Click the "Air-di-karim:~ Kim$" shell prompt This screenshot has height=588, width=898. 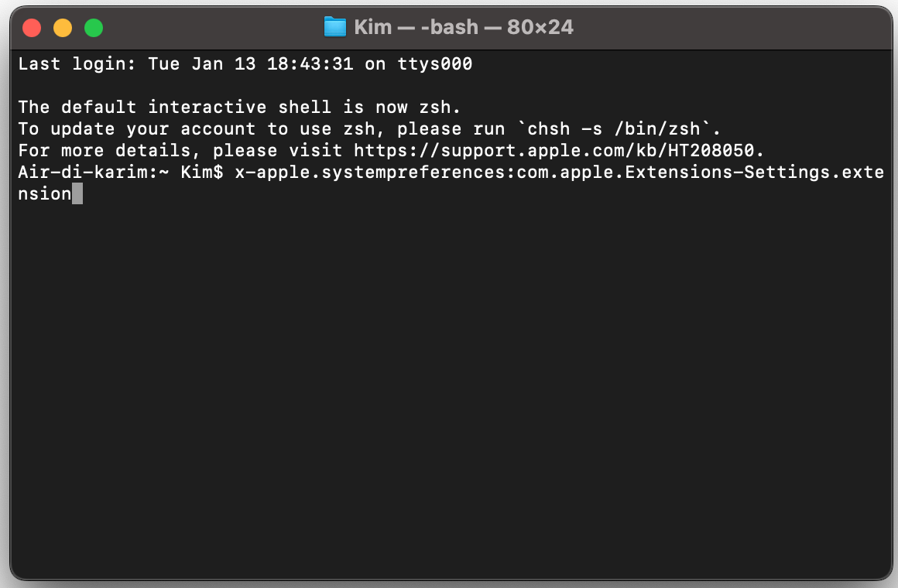(121, 172)
